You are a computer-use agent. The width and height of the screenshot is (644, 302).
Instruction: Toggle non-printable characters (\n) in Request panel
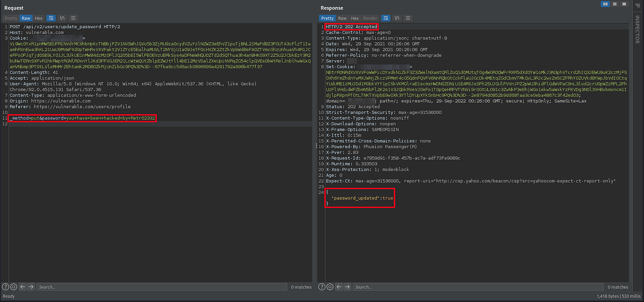pos(62,18)
